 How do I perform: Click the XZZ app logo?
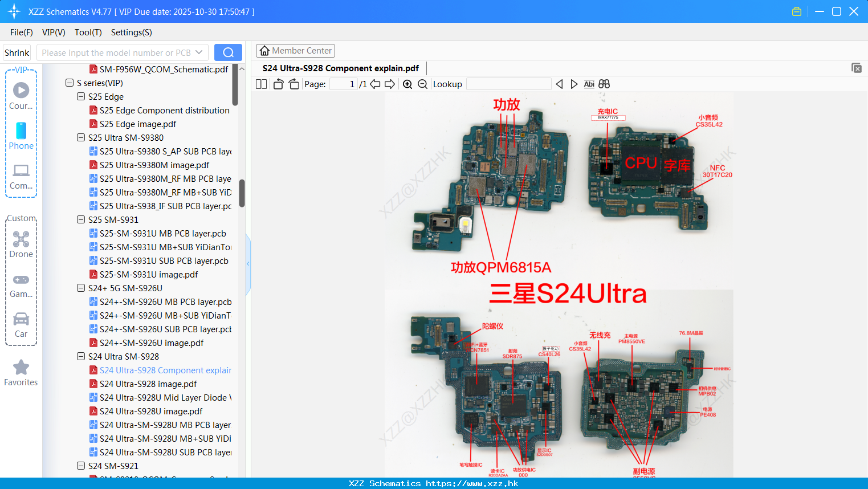click(x=14, y=11)
